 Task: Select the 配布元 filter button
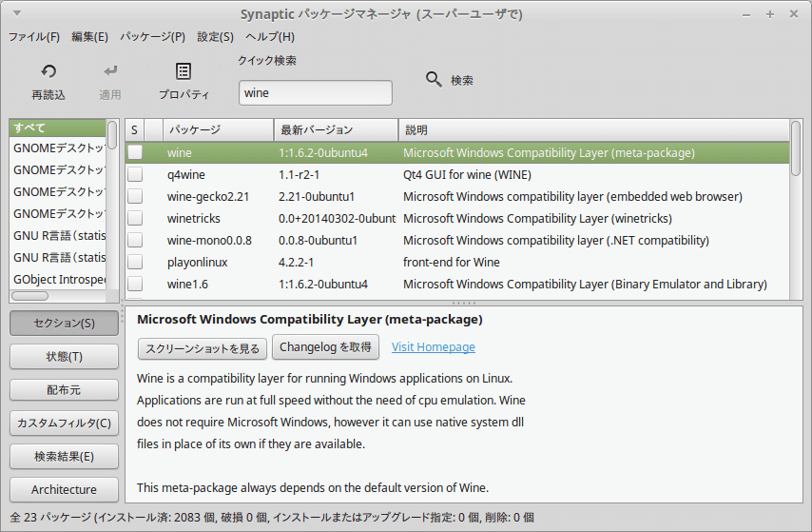pos(64,390)
